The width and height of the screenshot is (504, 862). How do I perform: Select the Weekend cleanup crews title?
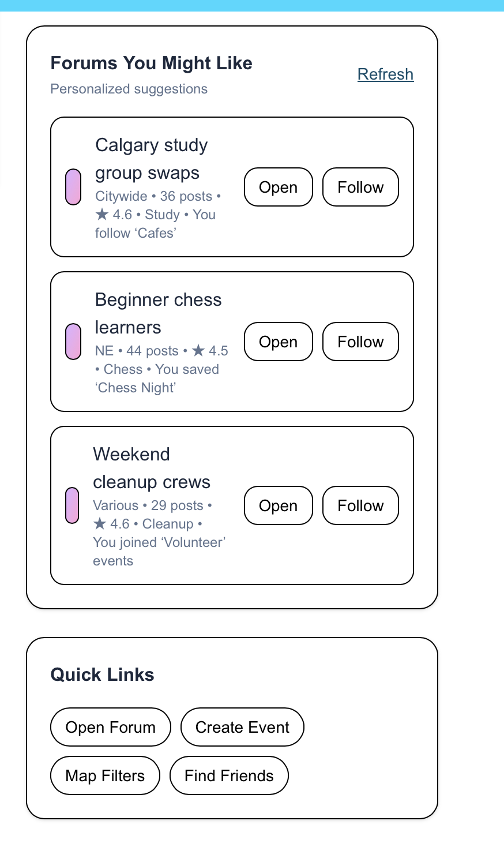pos(152,469)
